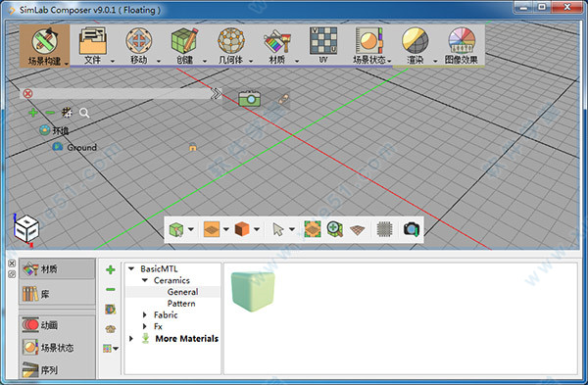
Task: Select the Pattern material category
Action: [x=181, y=304]
